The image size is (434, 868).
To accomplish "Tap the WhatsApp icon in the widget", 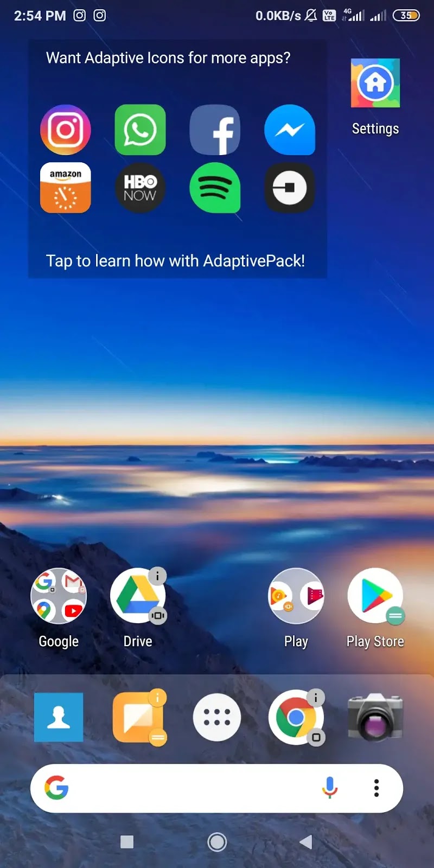I will (x=140, y=130).
